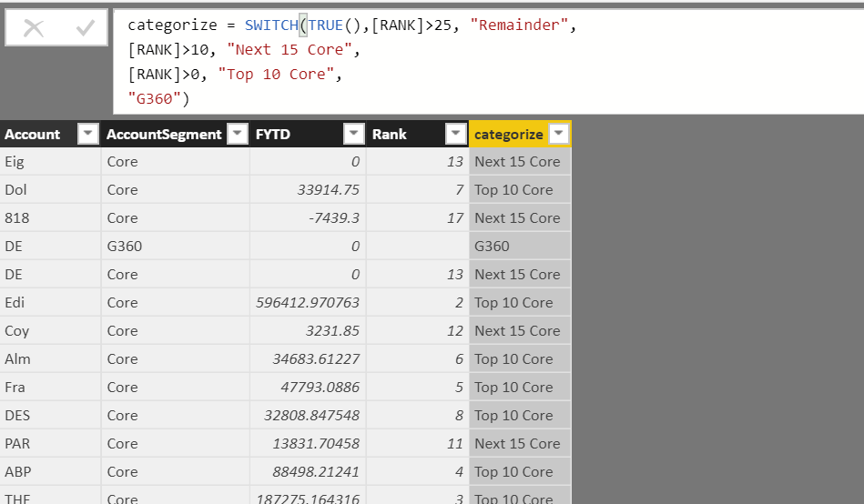The width and height of the screenshot is (864, 504).
Task: Open the categorize column filter dropdown
Action: click(559, 134)
